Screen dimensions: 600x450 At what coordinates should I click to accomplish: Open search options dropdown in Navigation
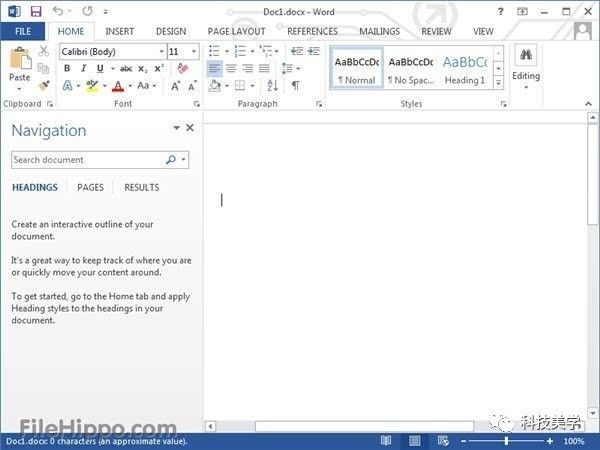point(184,160)
